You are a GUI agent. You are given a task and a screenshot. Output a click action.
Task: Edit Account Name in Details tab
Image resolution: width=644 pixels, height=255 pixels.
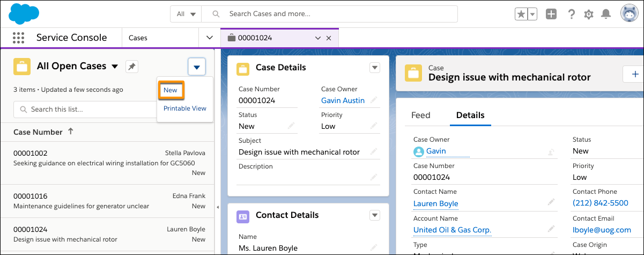pos(551,229)
